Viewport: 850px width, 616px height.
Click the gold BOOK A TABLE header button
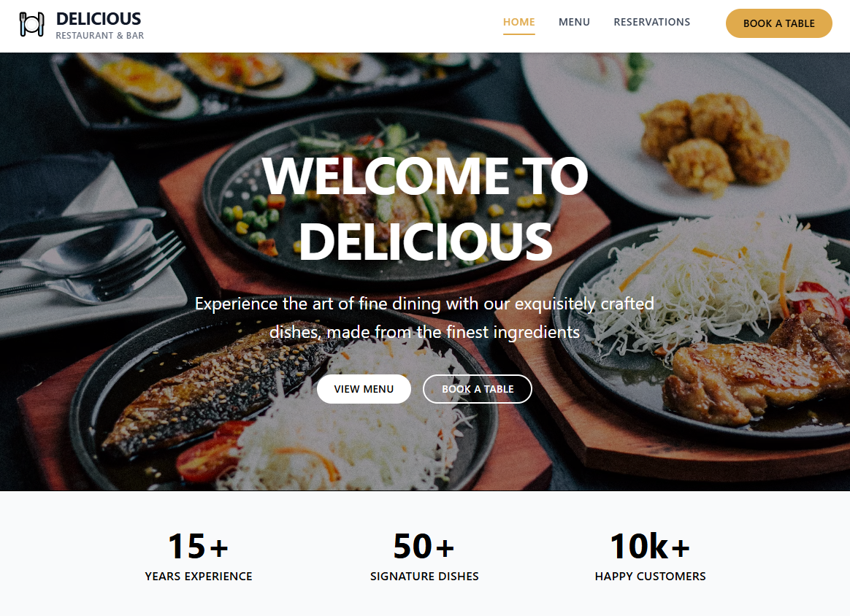click(778, 23)
